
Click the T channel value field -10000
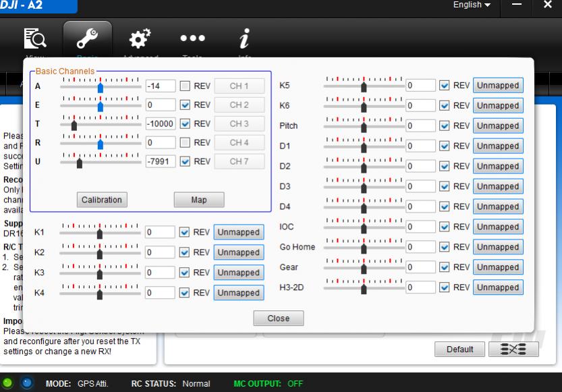[161, 123]
